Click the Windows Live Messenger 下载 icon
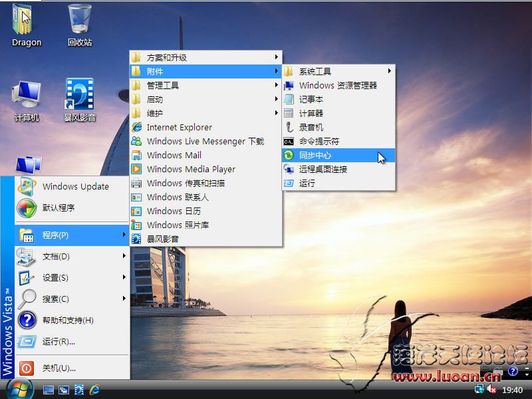Image resolution: width=532 pixels, height=399 pixels. [x=136, y=141]
